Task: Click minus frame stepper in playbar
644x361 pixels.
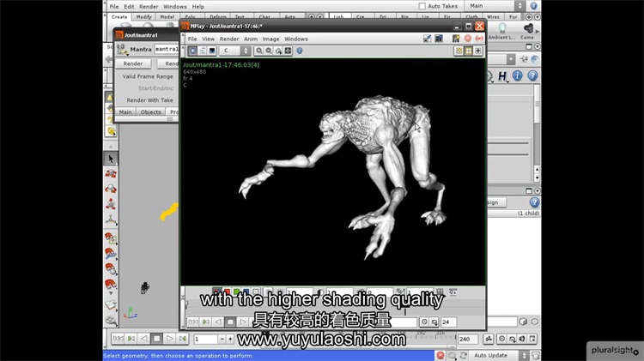Action: (x=222, y=339)
